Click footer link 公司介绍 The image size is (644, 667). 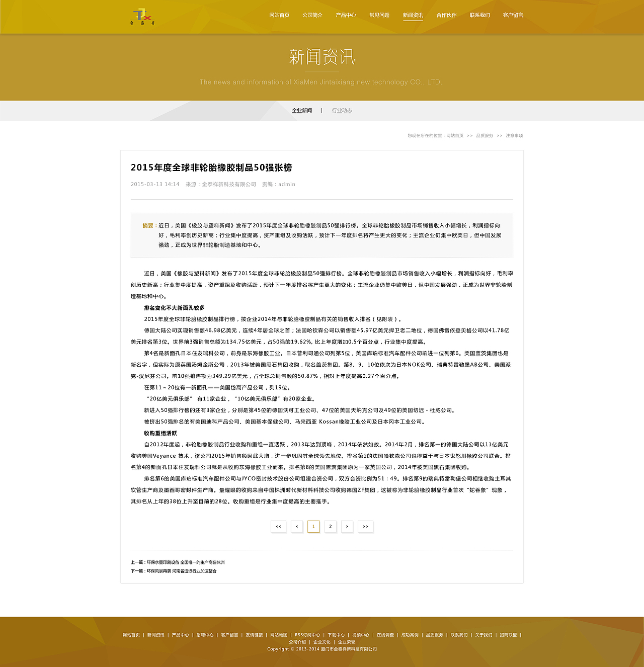tap(297, 642)
